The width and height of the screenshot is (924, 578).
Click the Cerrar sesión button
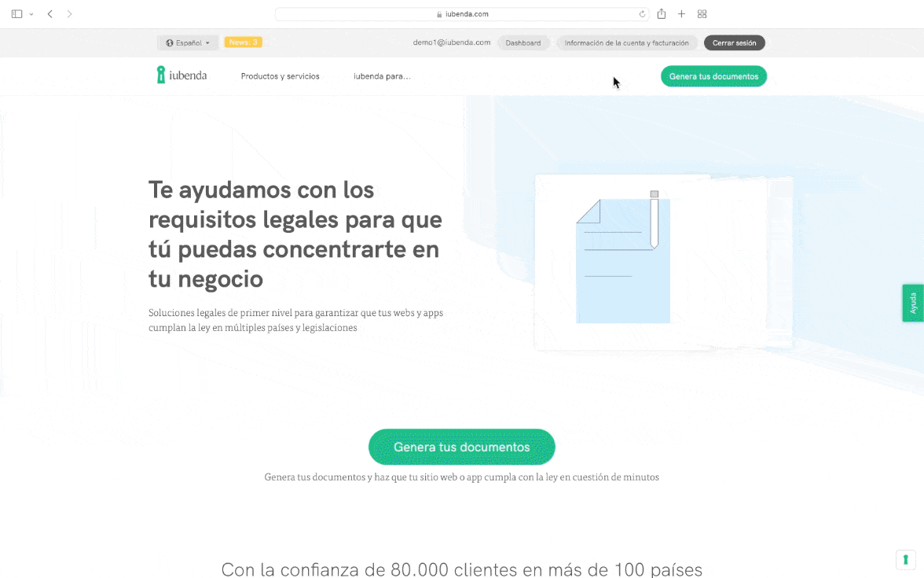(x=734, y=42)
